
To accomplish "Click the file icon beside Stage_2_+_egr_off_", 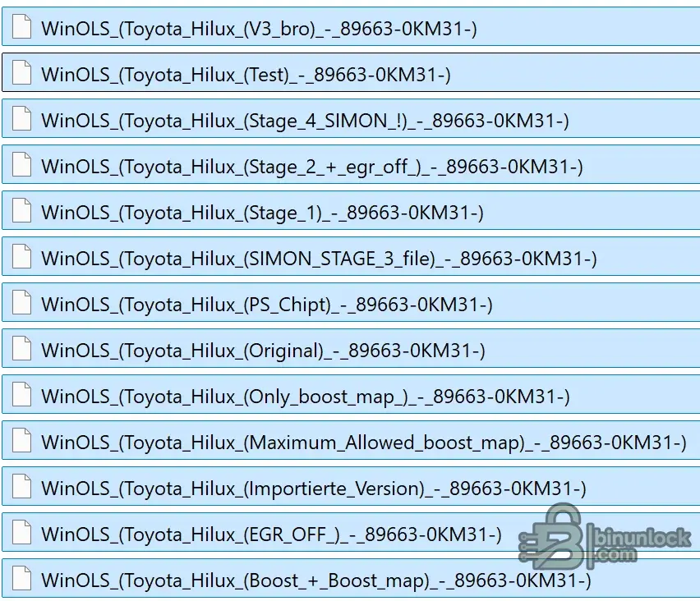I will [x=21, y=165].
